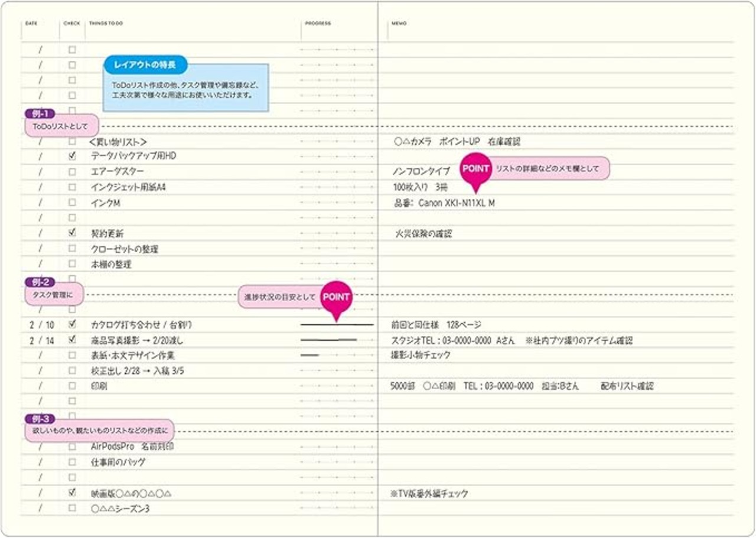This screenshot has height=538, width=756.
Task: Click the memo text 品番: Canon XKI-N11XL M
Action: [444, 203]
